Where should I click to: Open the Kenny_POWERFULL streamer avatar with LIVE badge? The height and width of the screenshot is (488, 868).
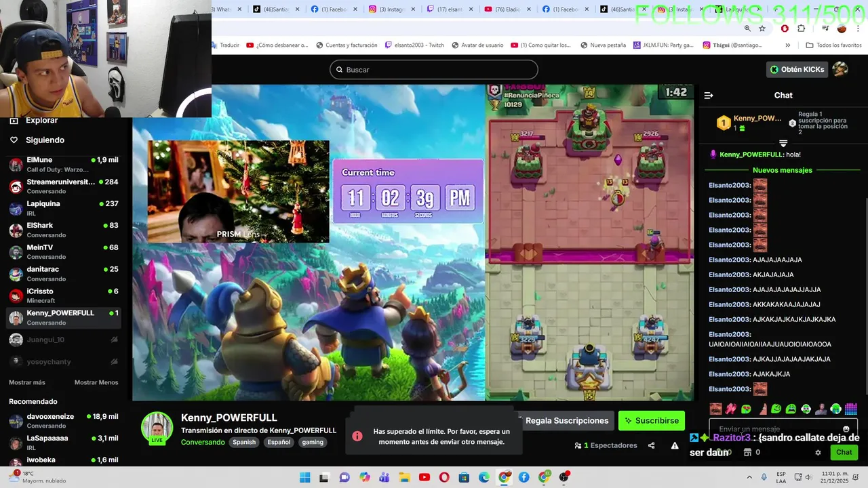point(157,428)
